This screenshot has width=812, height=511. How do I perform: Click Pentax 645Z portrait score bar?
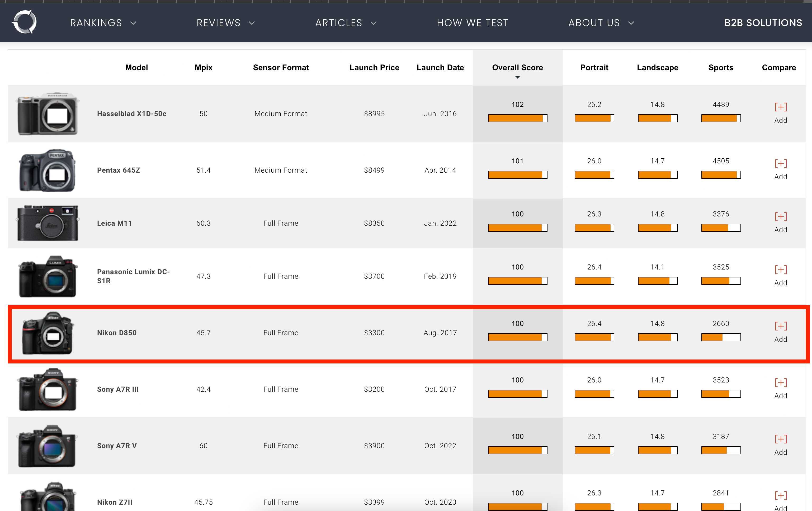[x=594, y=175]
